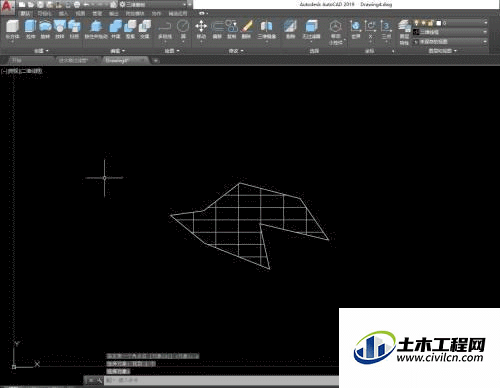Switch to the 插入 (Insert) ribbon tab

tap(63, 13)
